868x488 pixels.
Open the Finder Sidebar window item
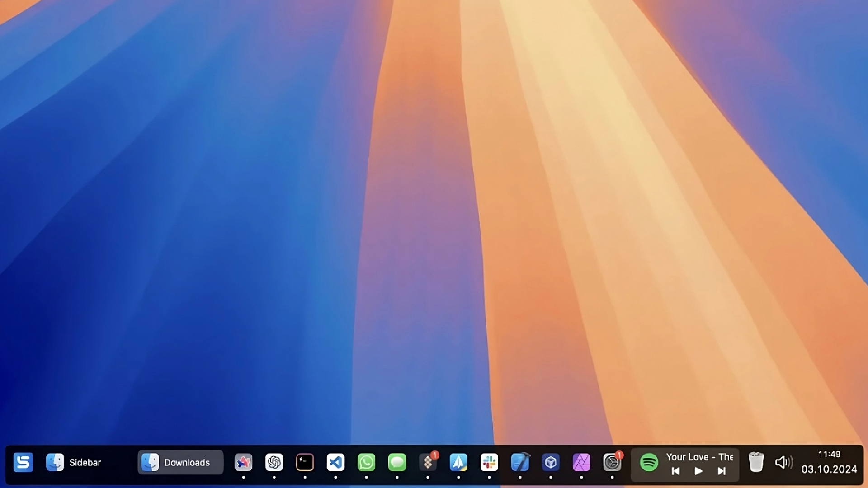[x=74, y=462]
